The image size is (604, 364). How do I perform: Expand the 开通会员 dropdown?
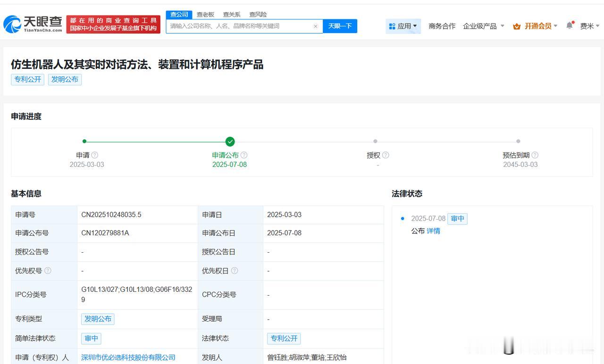(x=535, y=26)
